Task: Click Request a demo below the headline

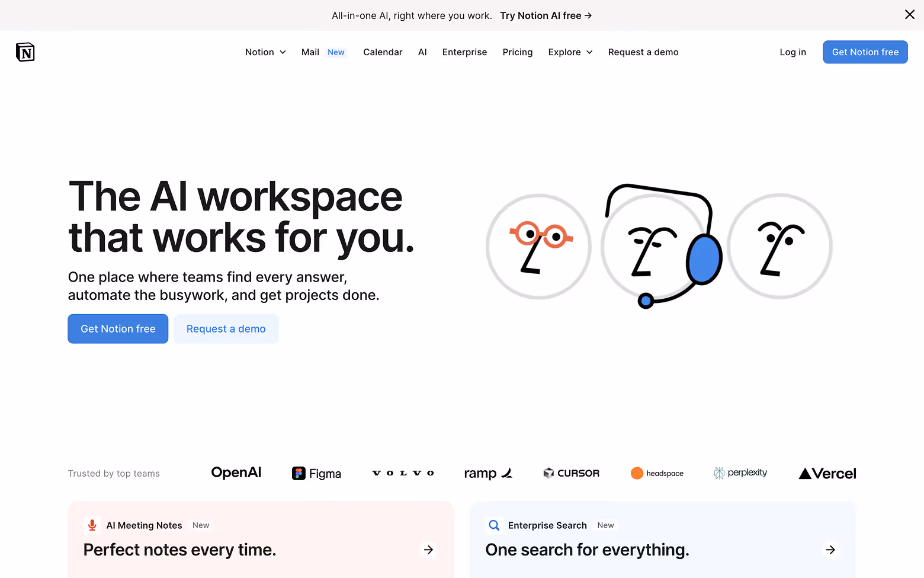Action: tap(226, 328)
